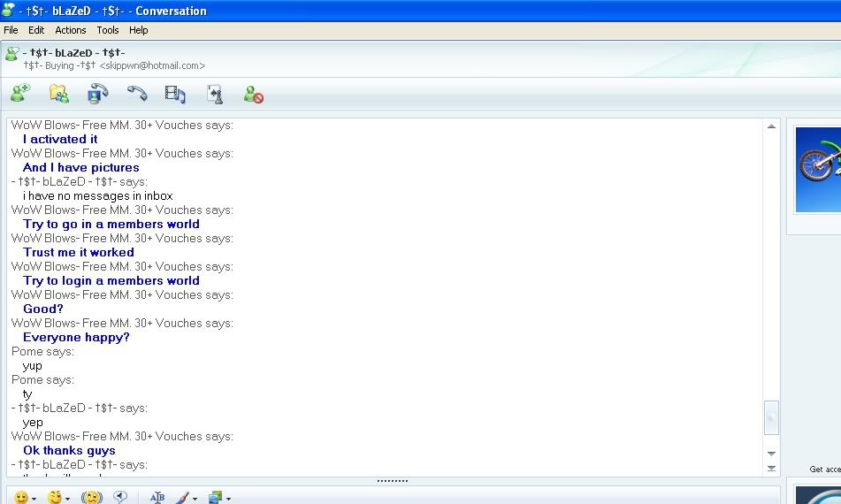Invite someone to this conversation icon

click(20, 94)
